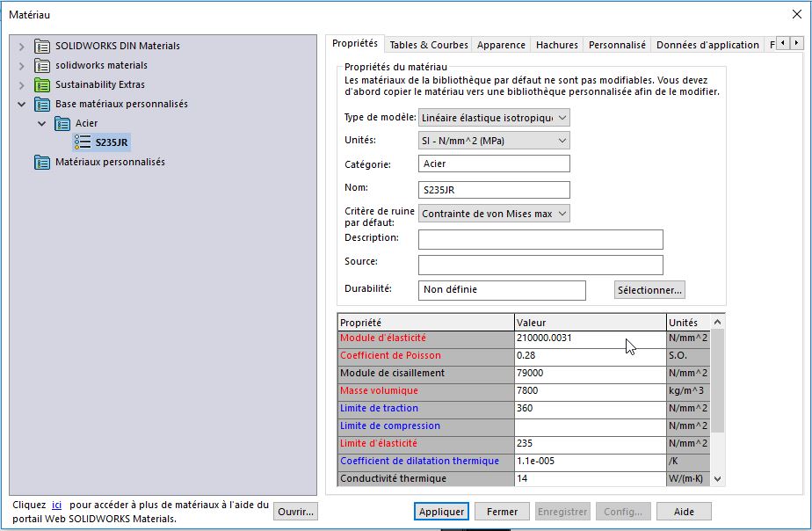This screenshot has height=531, width=812.
Task: Expand the solidworks materials node
Action: click(x=21, y=66)
